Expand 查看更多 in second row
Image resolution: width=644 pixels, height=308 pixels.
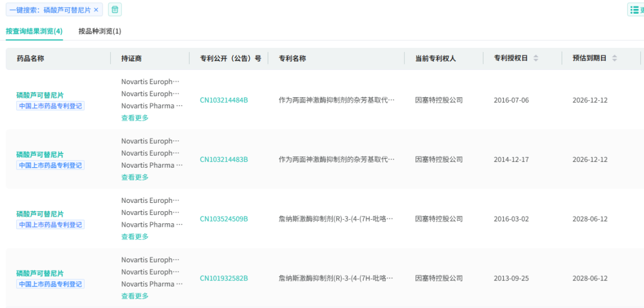[x=135, y=177]
